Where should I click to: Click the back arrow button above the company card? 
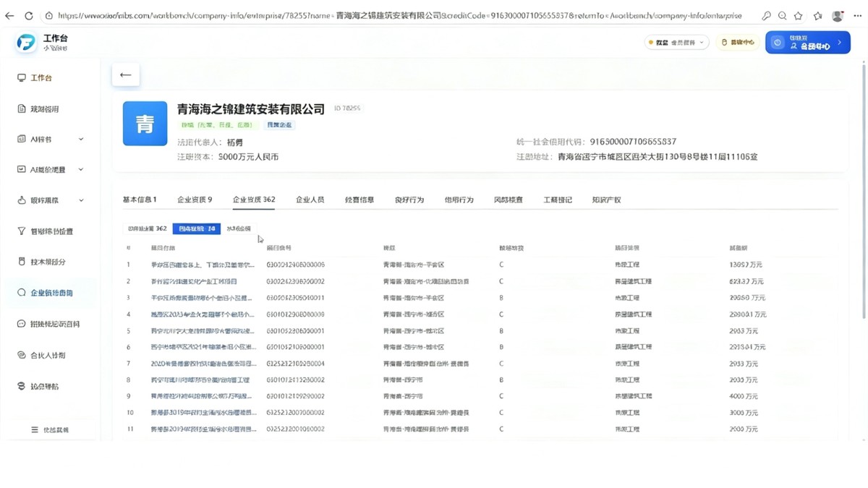click(126, 74)
